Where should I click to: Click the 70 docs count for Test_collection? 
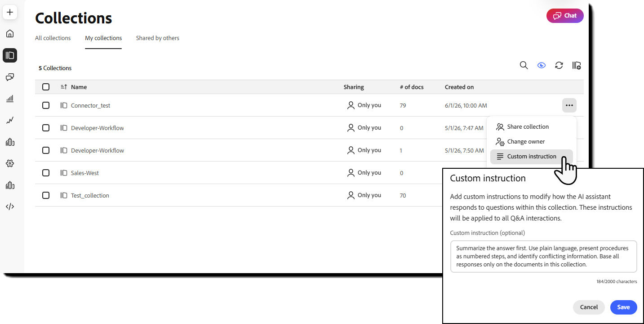(x=403, y=195)
